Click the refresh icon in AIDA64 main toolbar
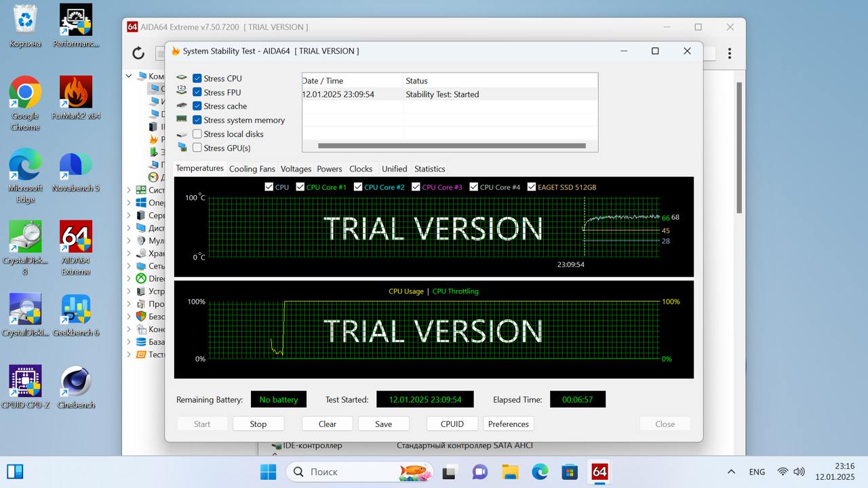The image size is (868, 488). pos(138,53)
